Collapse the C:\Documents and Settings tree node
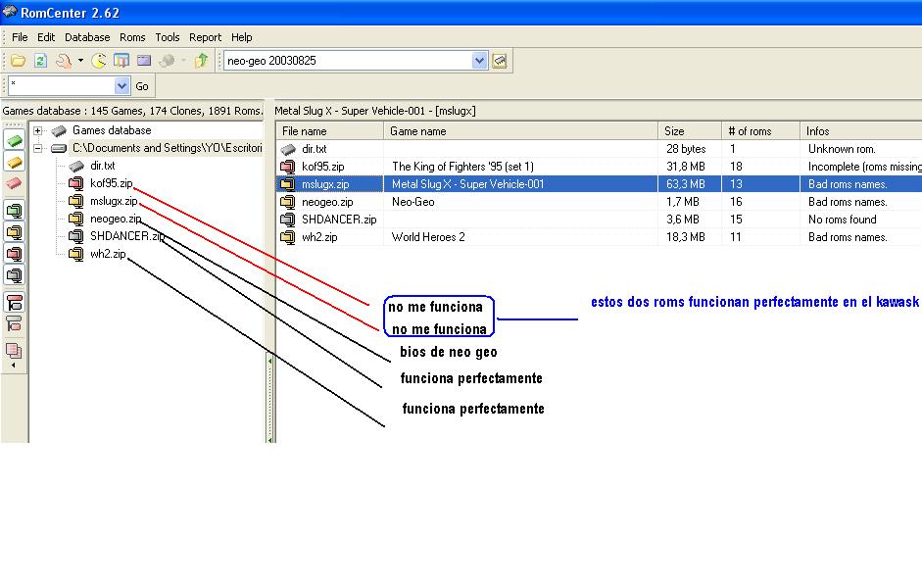922x588 pixels. (x=38, y=148)
